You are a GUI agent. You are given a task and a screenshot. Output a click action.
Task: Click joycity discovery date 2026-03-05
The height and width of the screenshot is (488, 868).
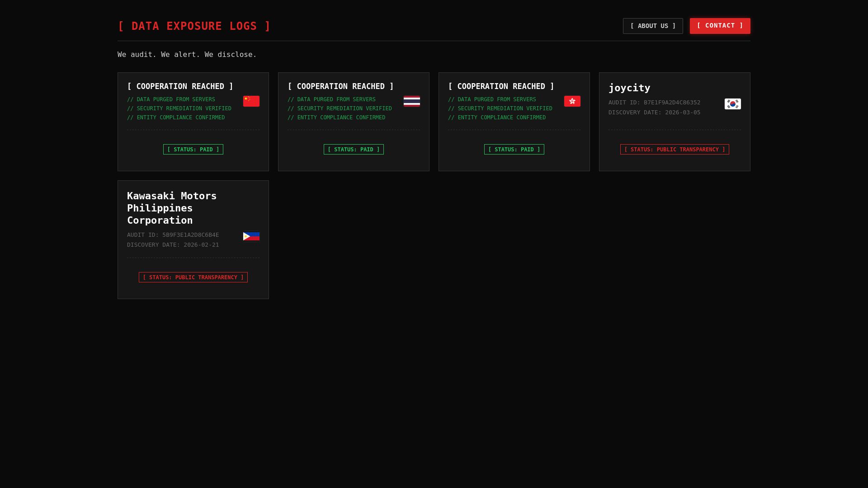point(682,113)
